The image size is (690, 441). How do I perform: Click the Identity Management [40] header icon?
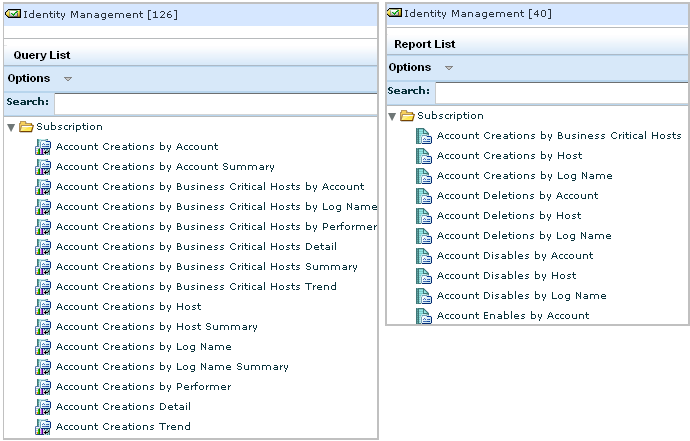(x=394, y=13)
